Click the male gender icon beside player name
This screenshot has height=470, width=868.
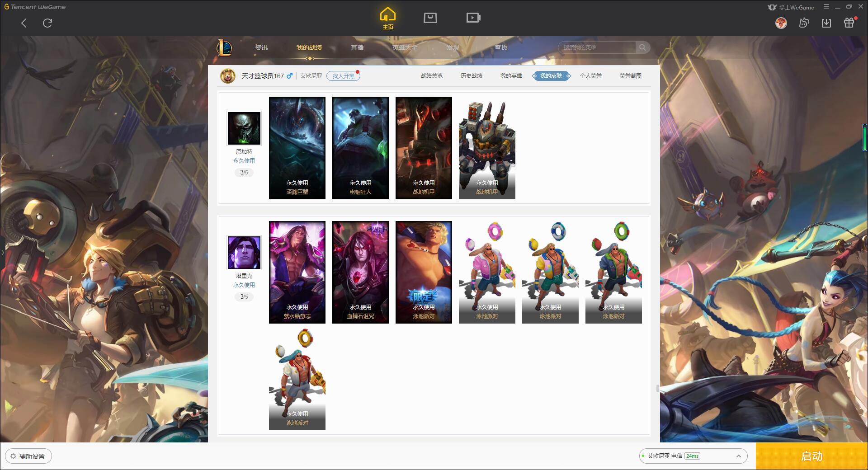click(290, 75)
